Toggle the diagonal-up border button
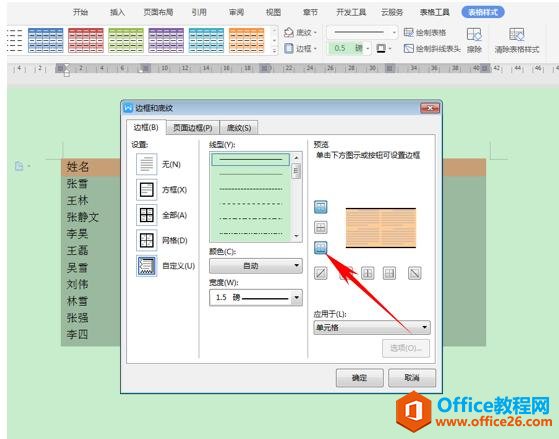This screenshot has height=439, width=559. click(x=321, y=273)
